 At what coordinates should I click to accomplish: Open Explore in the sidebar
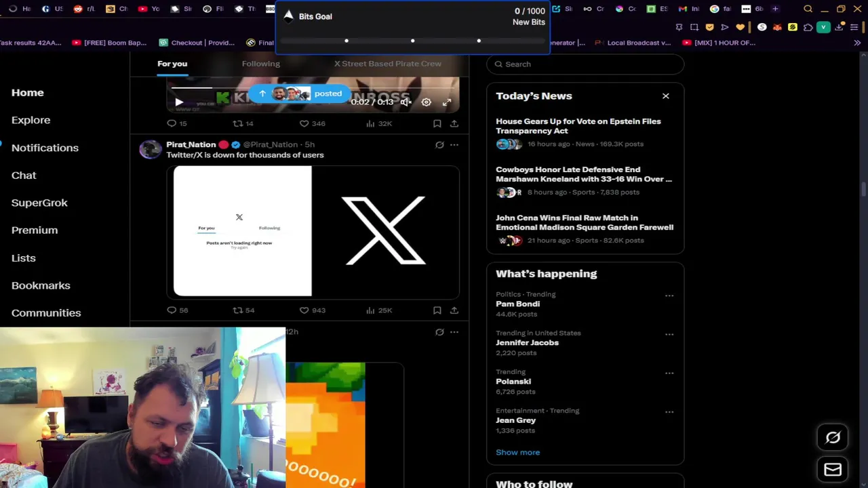31,120
